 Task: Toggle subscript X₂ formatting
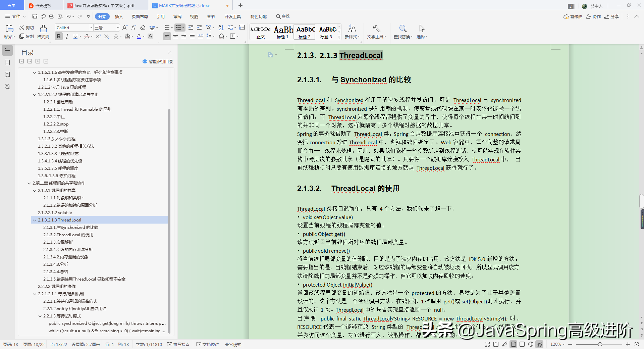pos(107,36)
